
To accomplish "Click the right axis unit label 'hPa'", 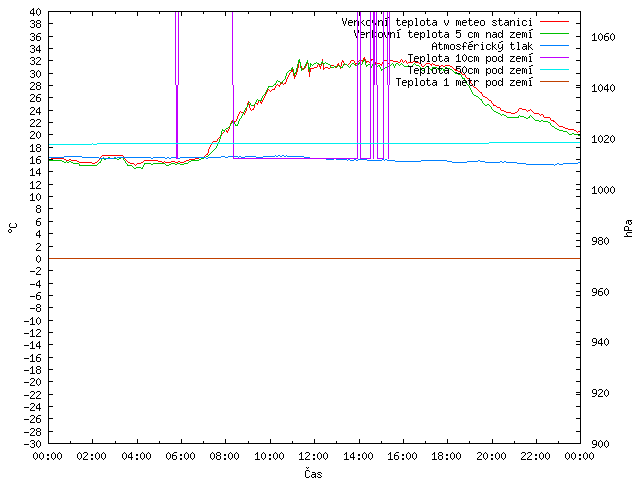I will coord(628,228).
